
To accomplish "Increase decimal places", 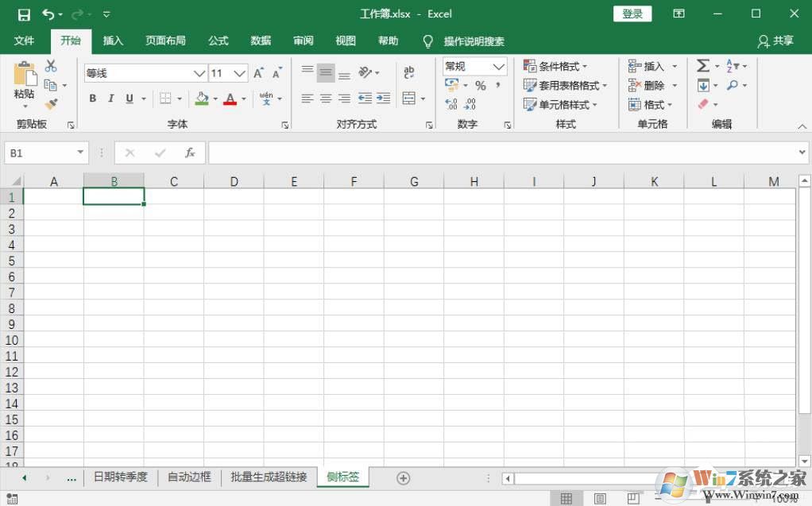I will 451,102.
